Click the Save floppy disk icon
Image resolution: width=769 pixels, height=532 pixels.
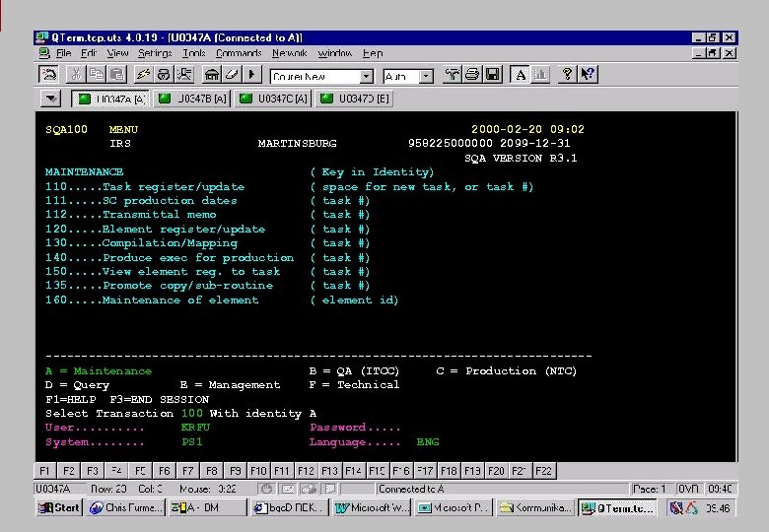pyautogui.click(x=492, y=75)
